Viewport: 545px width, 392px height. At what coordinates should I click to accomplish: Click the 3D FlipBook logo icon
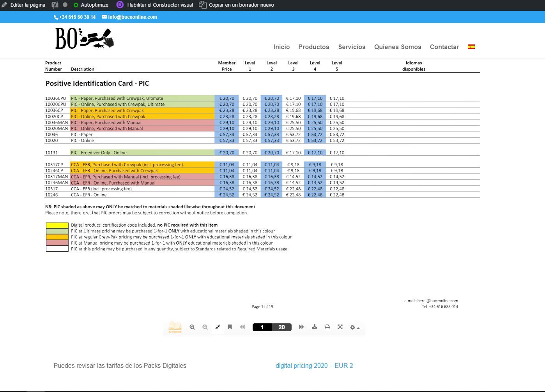(175, 327)
